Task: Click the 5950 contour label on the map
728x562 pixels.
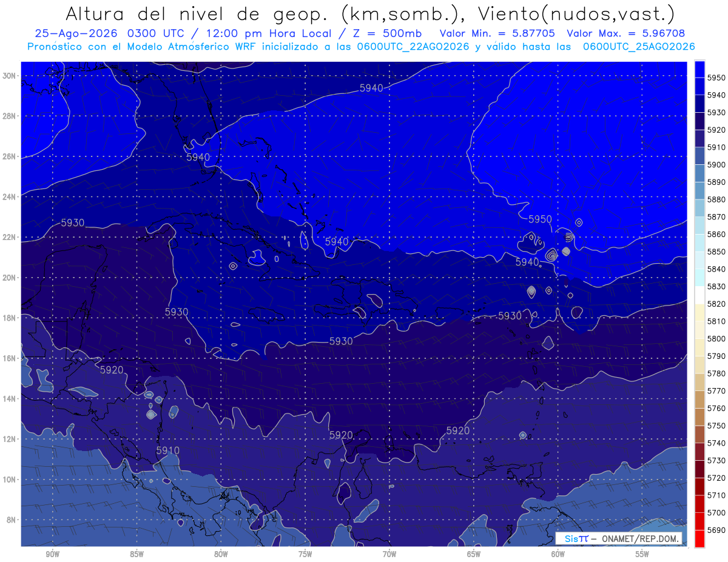Action: [x=540, y=219]
